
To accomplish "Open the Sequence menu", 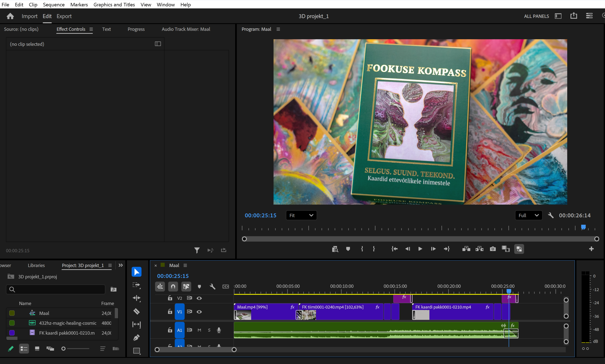I will pos(53,4).
